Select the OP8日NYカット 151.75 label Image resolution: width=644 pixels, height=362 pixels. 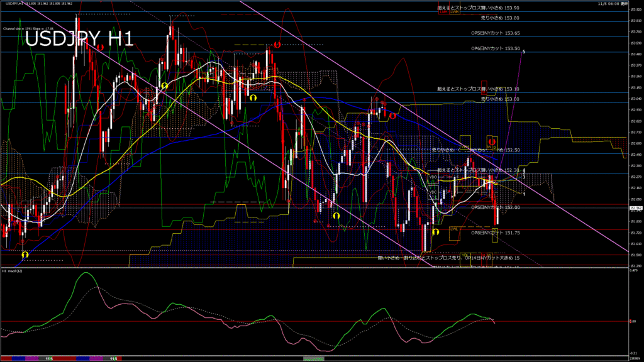point(496,233)
